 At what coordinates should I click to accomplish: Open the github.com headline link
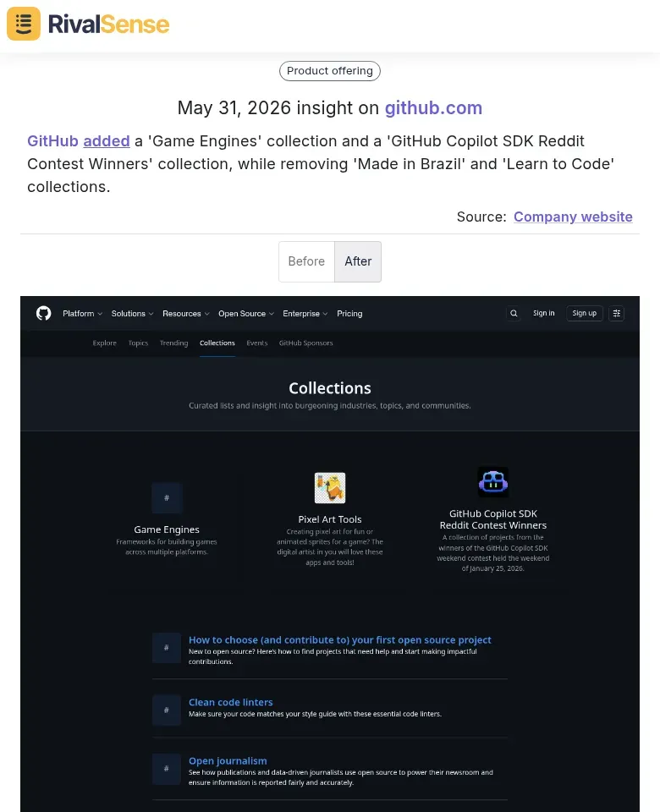tap(433, 107)
